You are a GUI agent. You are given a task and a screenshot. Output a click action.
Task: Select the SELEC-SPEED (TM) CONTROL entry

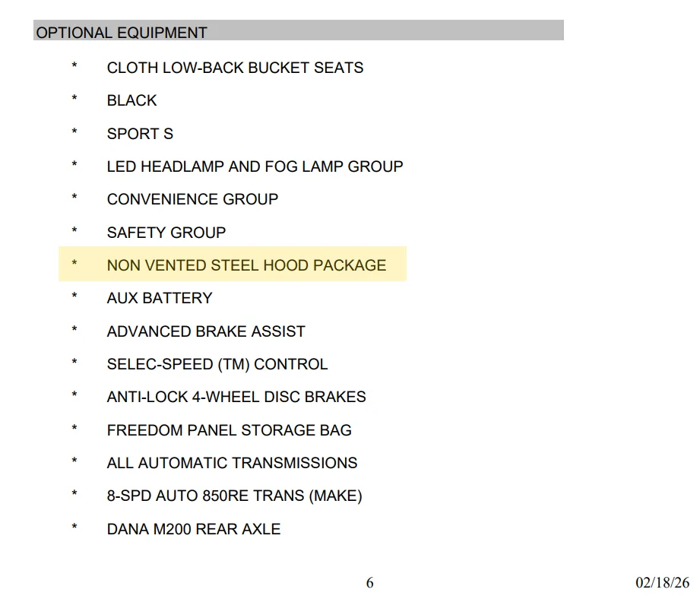tap(217, 364)
